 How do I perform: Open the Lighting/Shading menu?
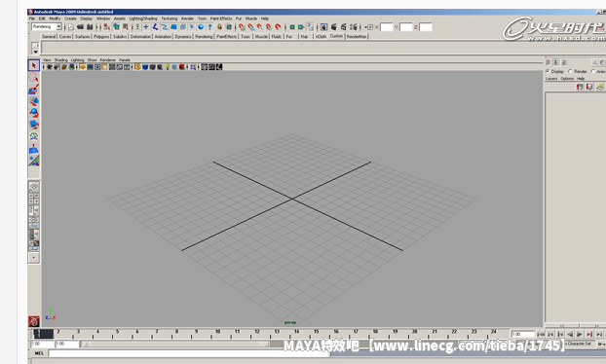click(x=143, y=18)
